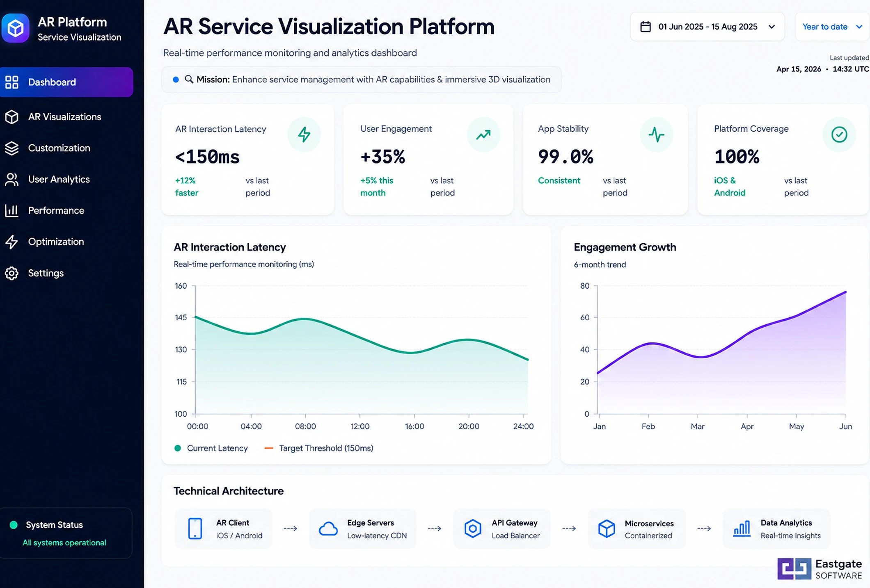
Task: Click the AR Visualizations cube icon
Action: pyautogui.click(x=11, y=117)
